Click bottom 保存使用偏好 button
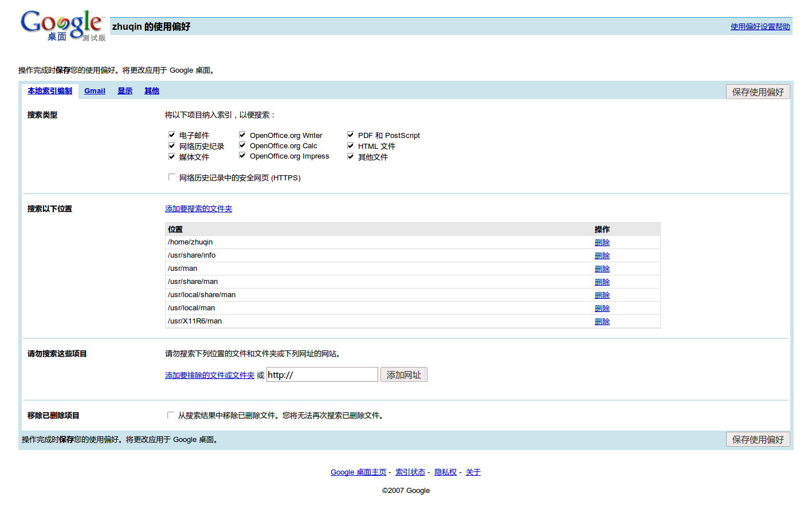Viewport: 812px width, 517px height. [758, 439]
